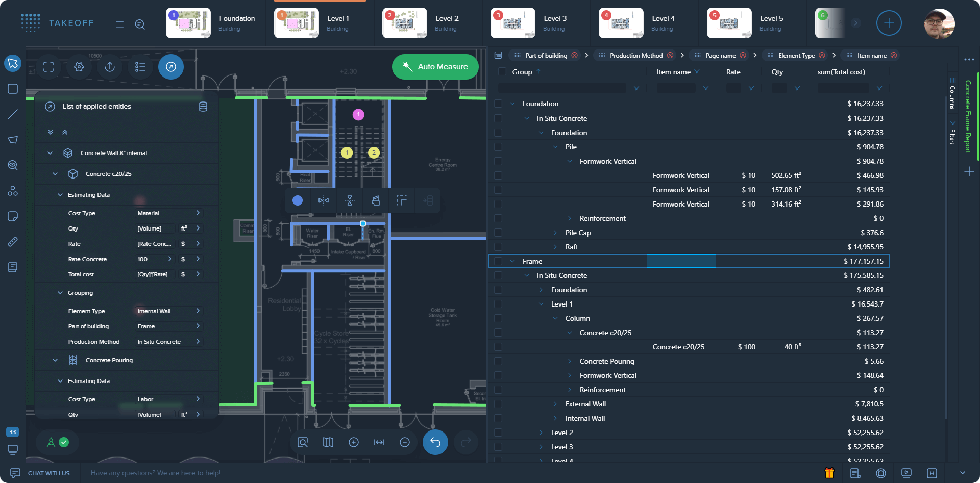Open the drawing settings gear icon
Image resolution: width=980 pixels, height=483 pixels.
[x=79, y=67]
